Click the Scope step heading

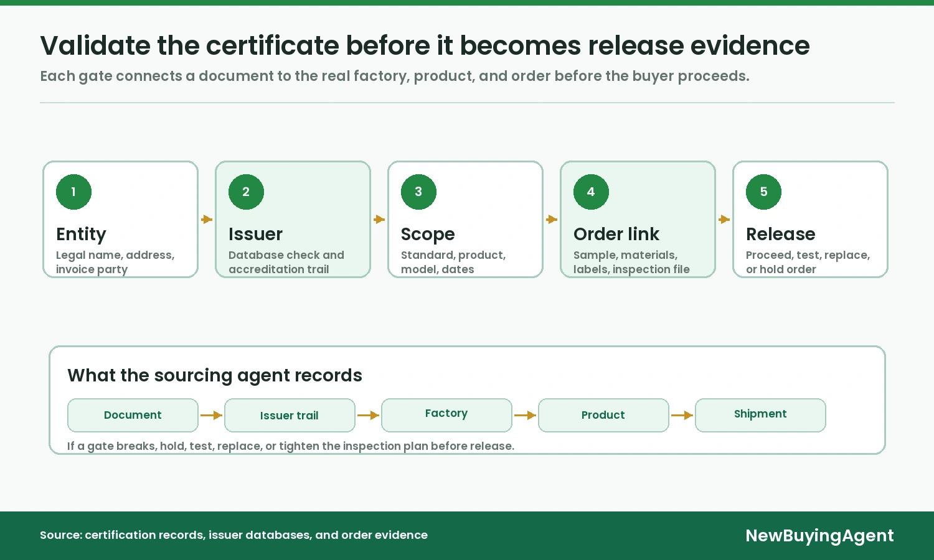pos(428,234)
